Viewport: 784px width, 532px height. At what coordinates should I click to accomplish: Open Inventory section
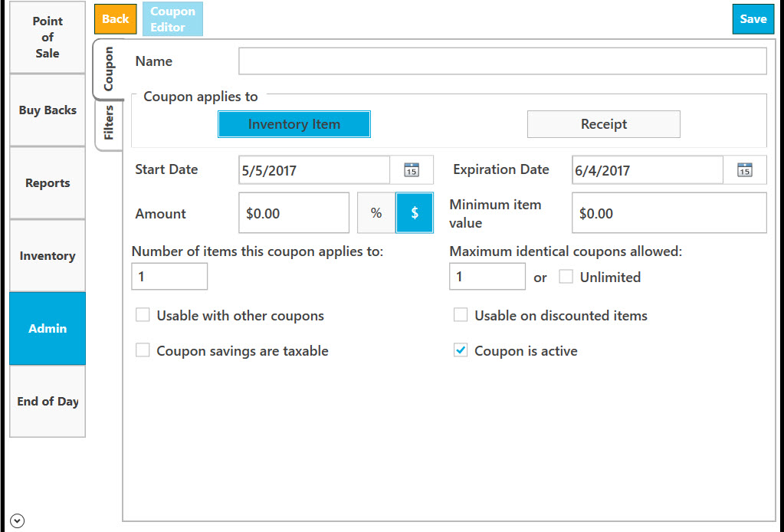(48, 255)
